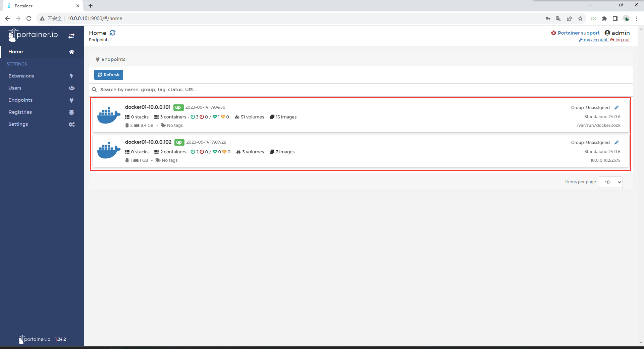This screenshot has width=644, height=349.
Task: Click the browser back arrow
Action: coord(7,18)
